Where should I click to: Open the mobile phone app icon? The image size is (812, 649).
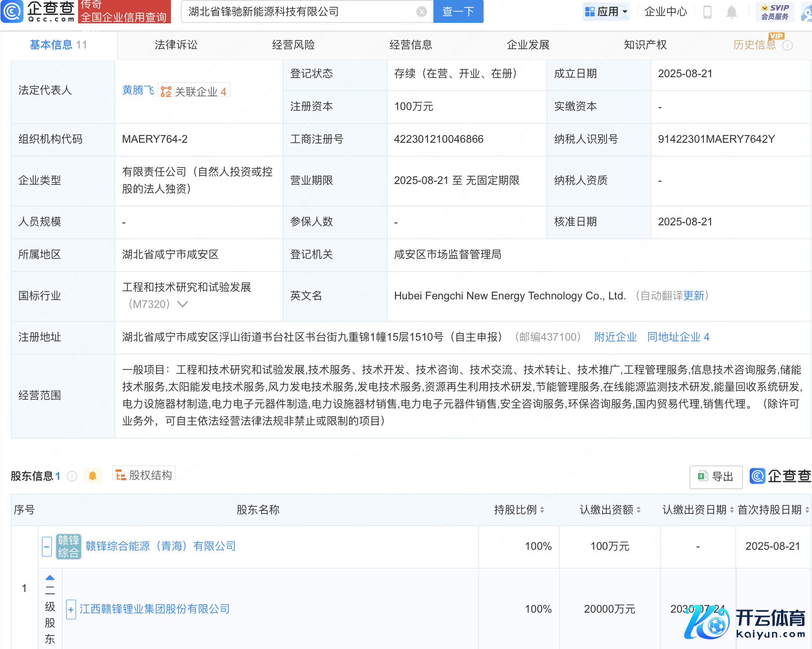(707, 12)
